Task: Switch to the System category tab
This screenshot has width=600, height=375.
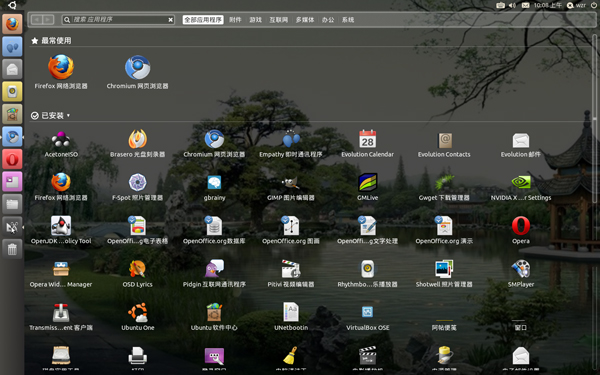Action: click(x=347, y=20)
